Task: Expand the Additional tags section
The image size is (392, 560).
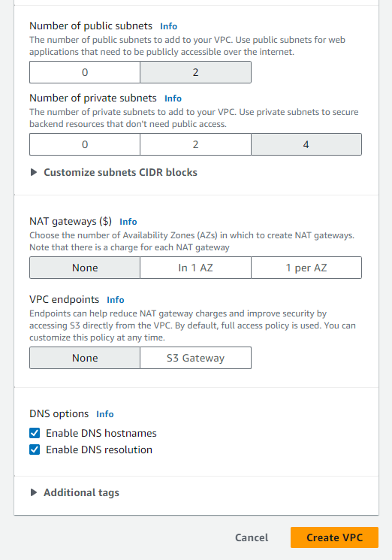Action: point(75,492)
